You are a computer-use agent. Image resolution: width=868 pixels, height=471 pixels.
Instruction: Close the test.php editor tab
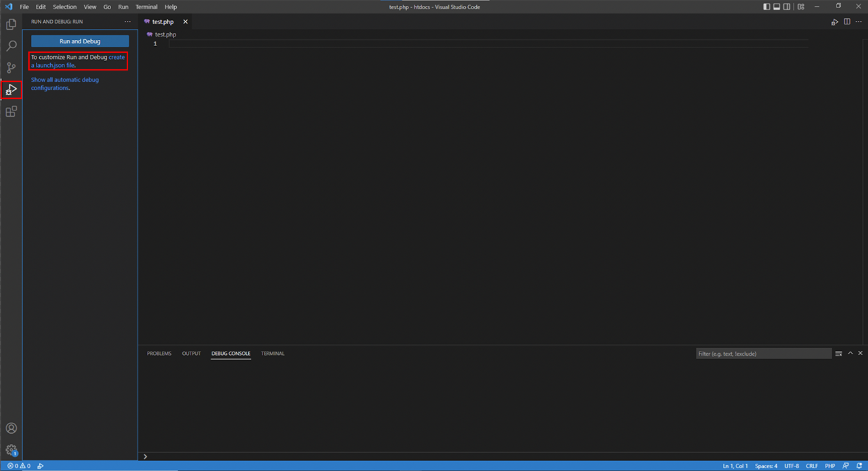[x=185, y=22]
